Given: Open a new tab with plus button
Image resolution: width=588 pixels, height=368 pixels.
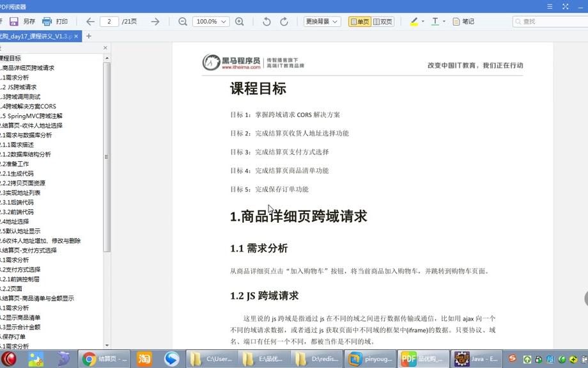Looking at the screenshot, I should [89, 36].
